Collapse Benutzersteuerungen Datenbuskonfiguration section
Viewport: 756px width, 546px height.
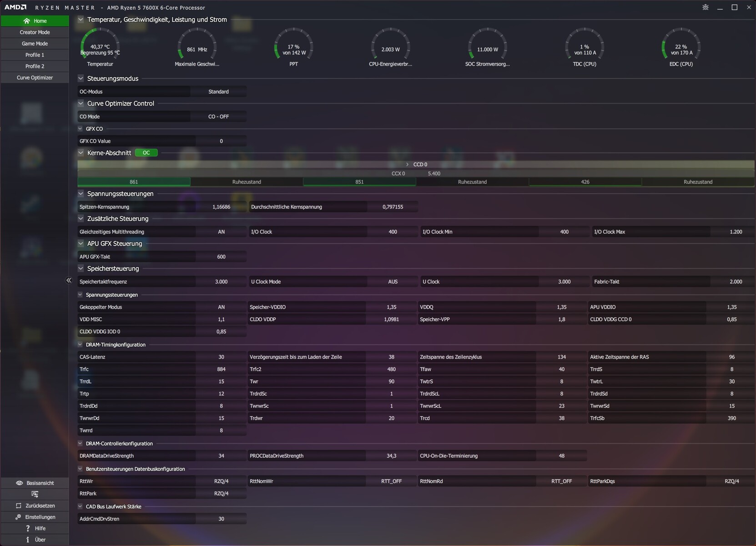coord(81,469)
